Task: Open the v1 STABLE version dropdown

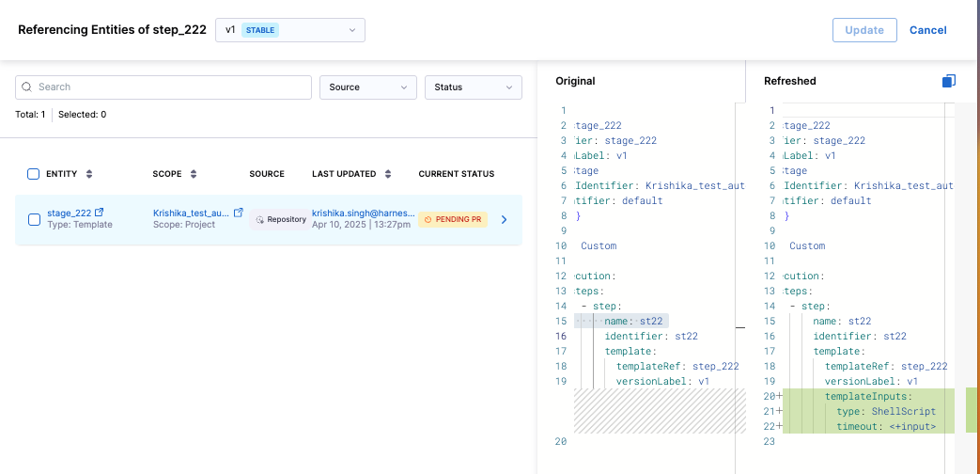Action: pos(289,30)
